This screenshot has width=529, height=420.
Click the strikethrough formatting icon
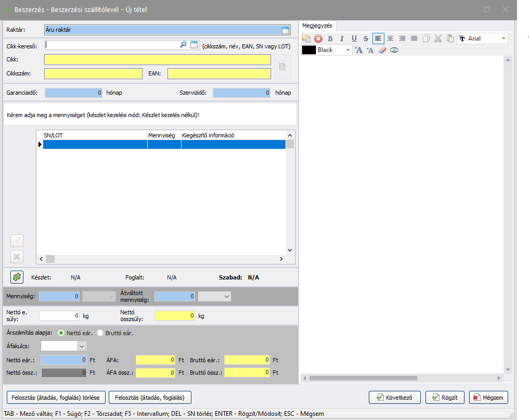pos(366,39)
